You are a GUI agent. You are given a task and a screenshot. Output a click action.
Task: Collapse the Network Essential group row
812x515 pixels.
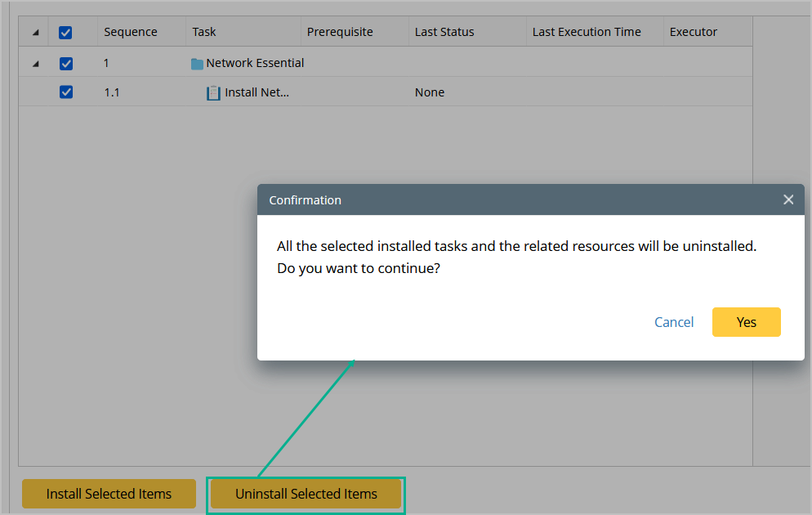[35, 64]
